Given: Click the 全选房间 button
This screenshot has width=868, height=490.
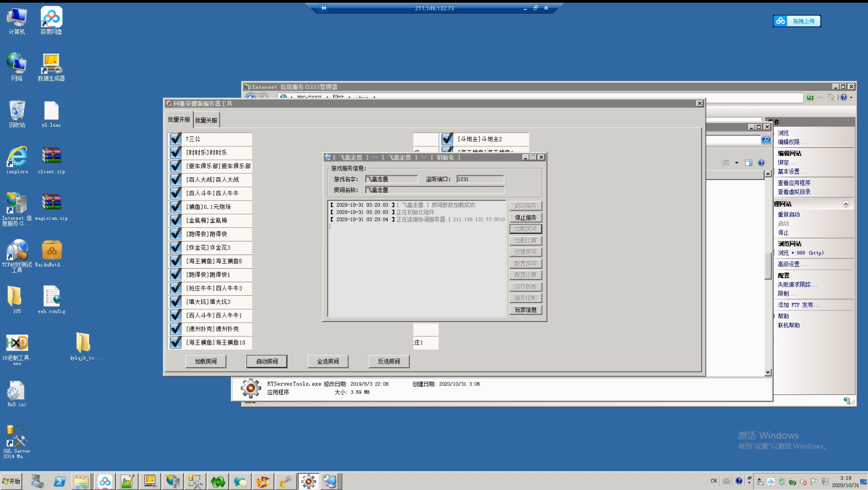Looking at the screenshot, I should 328,361.
